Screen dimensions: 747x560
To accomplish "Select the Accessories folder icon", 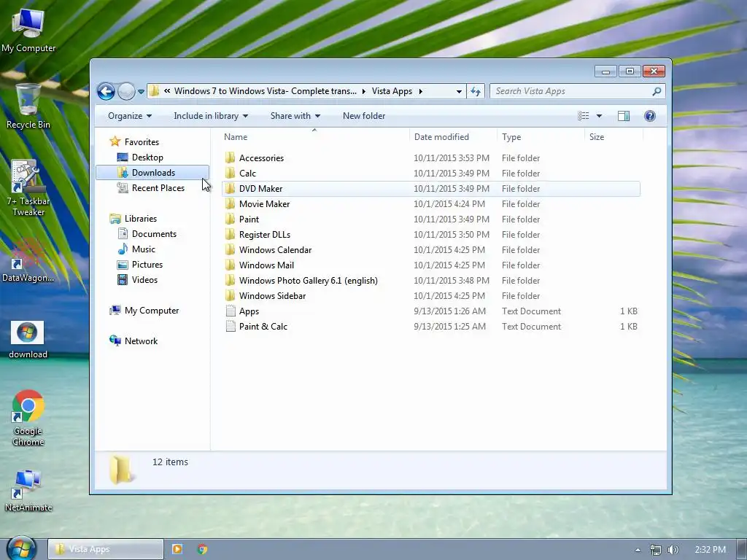I will coord(230,157).
